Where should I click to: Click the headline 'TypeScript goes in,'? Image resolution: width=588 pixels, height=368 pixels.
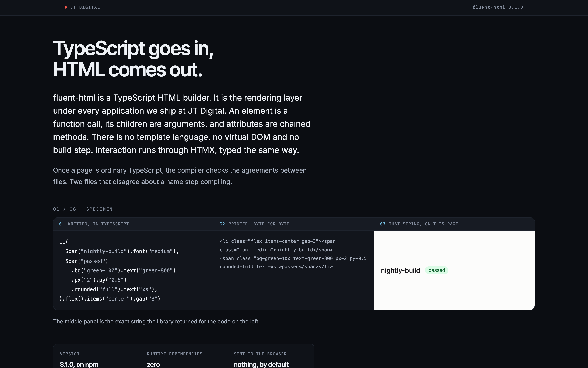(133, 49)
